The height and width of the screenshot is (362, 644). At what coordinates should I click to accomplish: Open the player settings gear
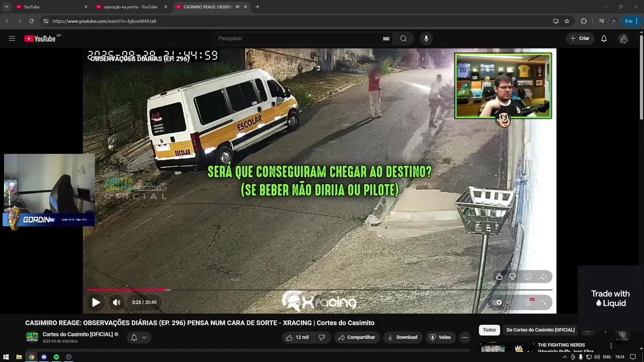pyautogui.click(x=528, y=302)
